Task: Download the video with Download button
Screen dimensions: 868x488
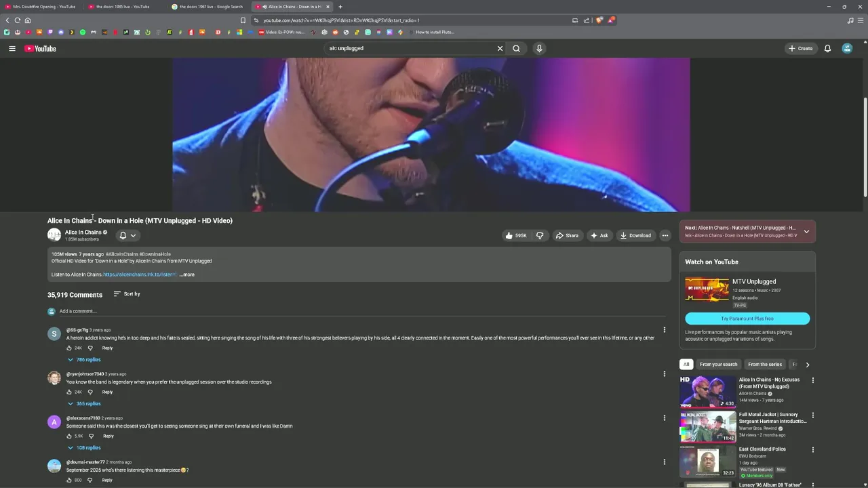Action: coord(635,235)
